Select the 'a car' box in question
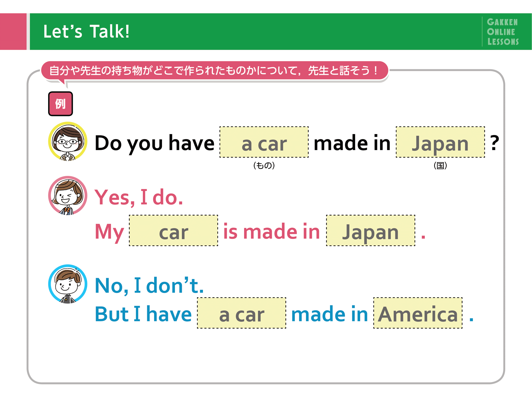532x399 pixels. point(264,142)
